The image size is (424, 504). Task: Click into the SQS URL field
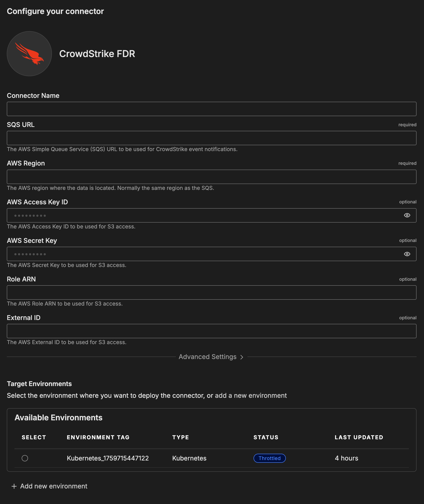212,138
